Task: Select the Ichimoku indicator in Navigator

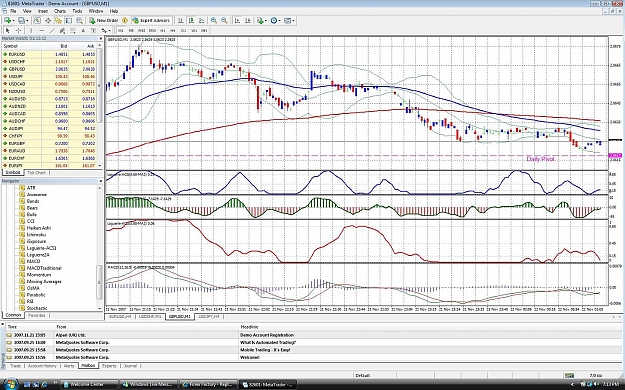Action: point(36,234)
